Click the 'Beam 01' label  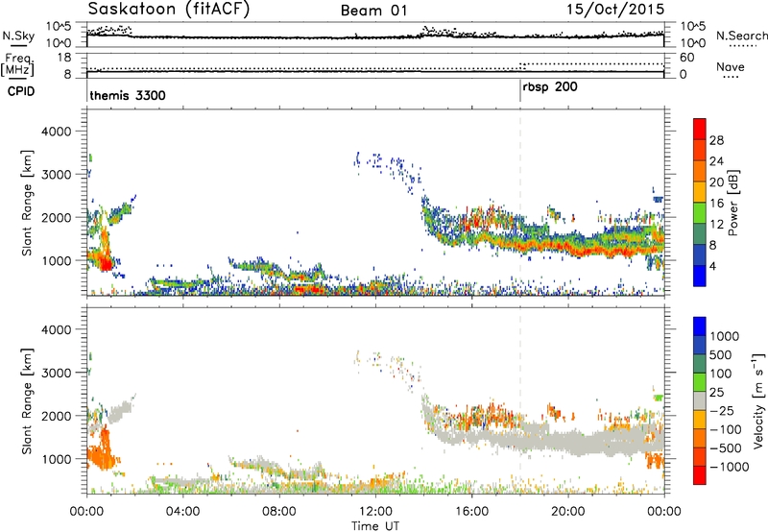coord(373,11)
